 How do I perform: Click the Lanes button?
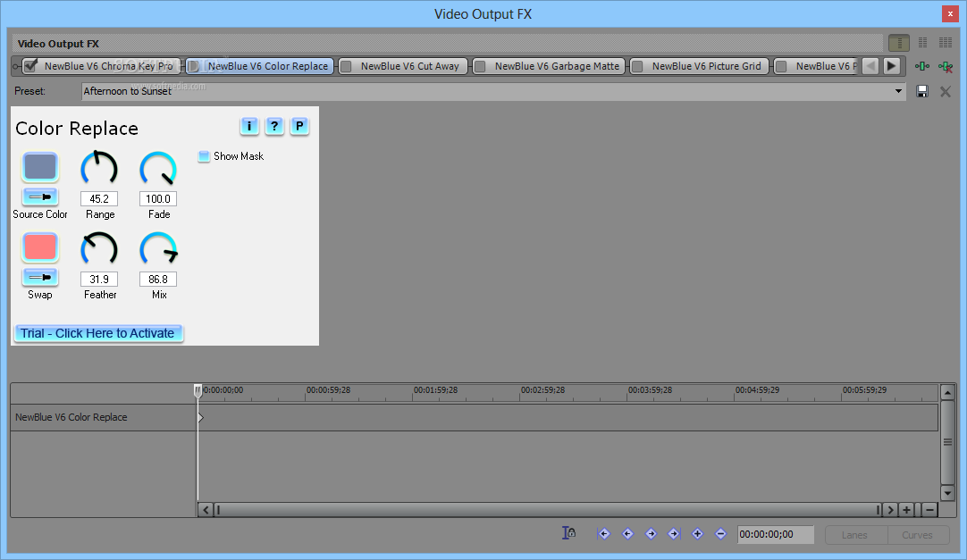854,535
